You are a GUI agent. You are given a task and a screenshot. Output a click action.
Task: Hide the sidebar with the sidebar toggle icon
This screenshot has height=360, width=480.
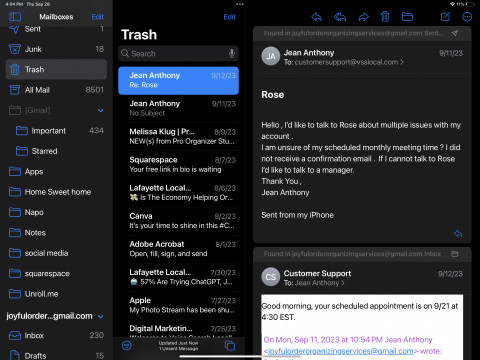coord(15,17)
